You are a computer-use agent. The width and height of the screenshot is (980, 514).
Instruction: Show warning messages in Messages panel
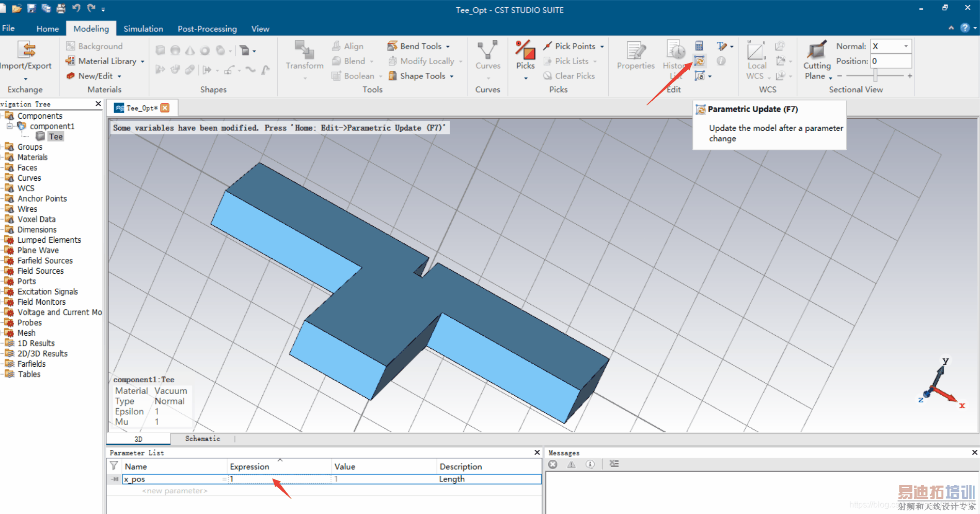point(572,464)
